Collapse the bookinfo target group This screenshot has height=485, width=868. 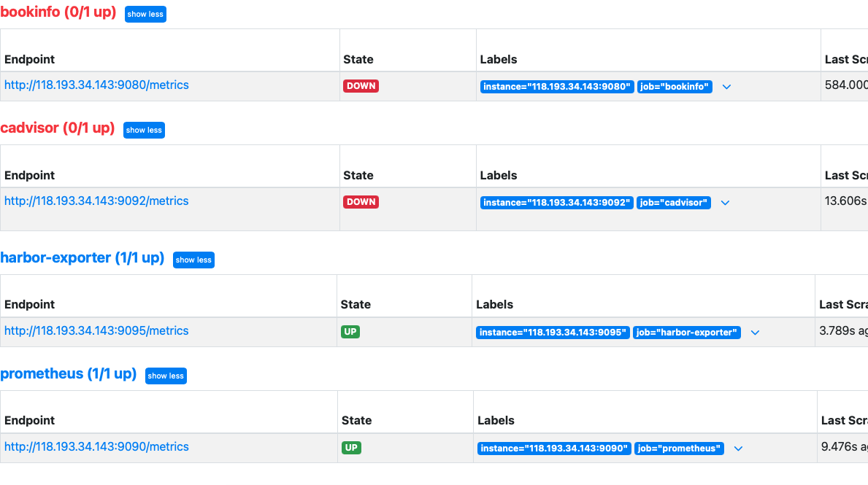point(145,15)
